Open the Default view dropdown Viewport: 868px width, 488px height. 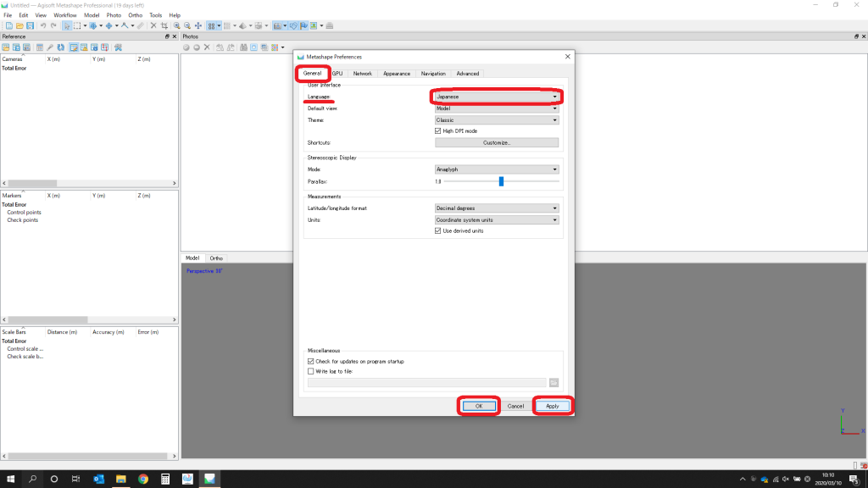(497, 108)
